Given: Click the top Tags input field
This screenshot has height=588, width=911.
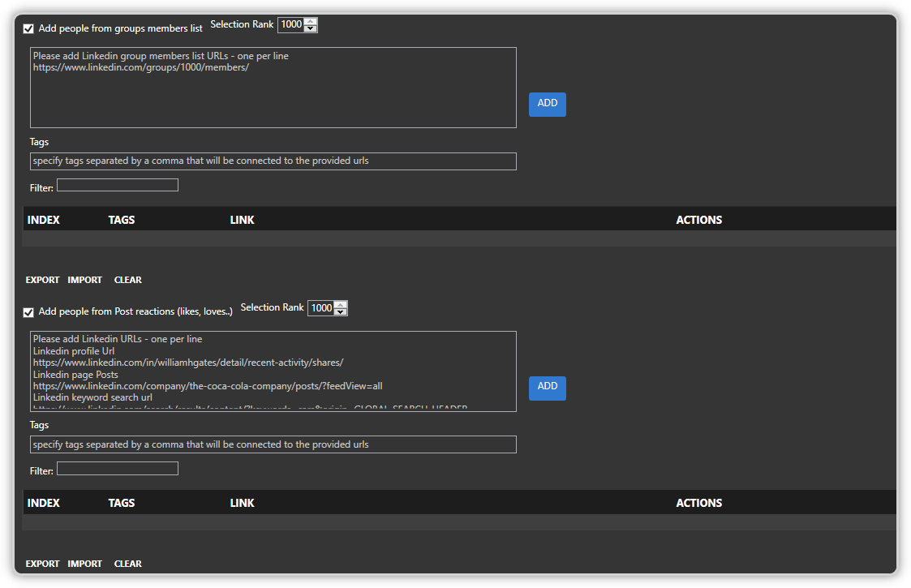Looking at the screenshot, I should click(273, 161).
